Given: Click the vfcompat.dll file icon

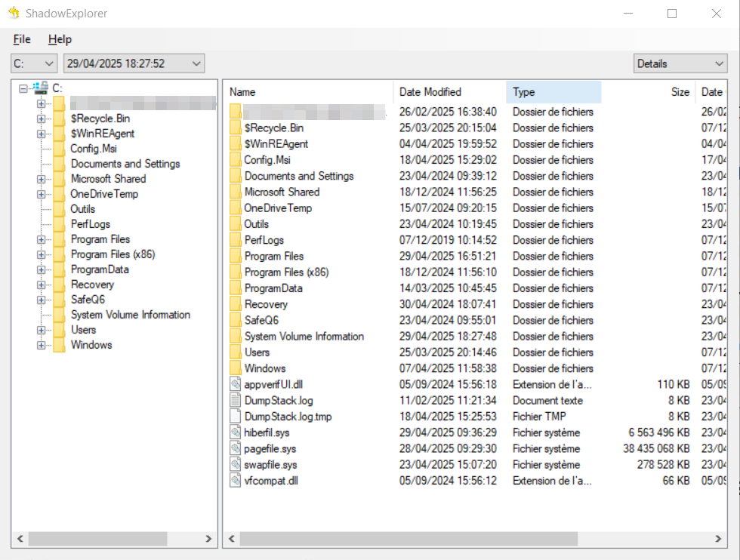Looking at the screenshot, I should click(x=235, y=480).
